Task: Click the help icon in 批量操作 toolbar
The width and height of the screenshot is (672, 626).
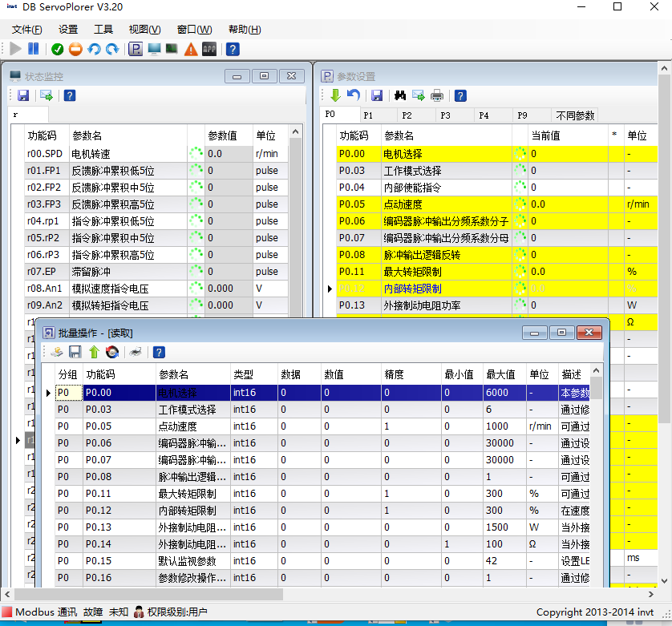Action: coord(159,352)
